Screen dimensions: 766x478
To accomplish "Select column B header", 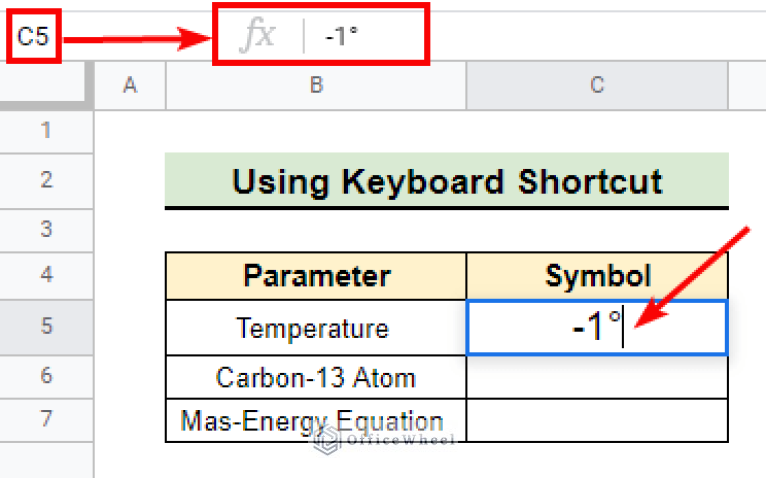I will coord(316,86).
